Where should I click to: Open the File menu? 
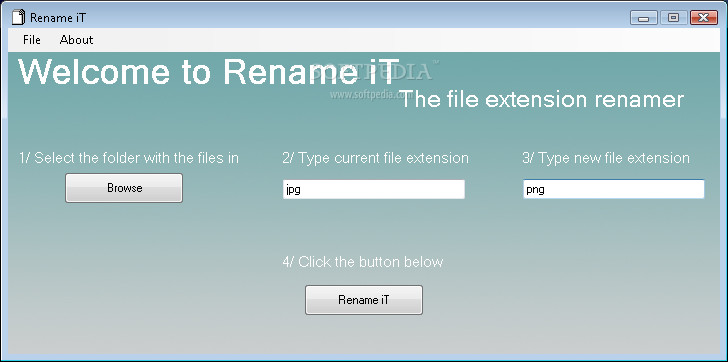click(x=32, y=40)
